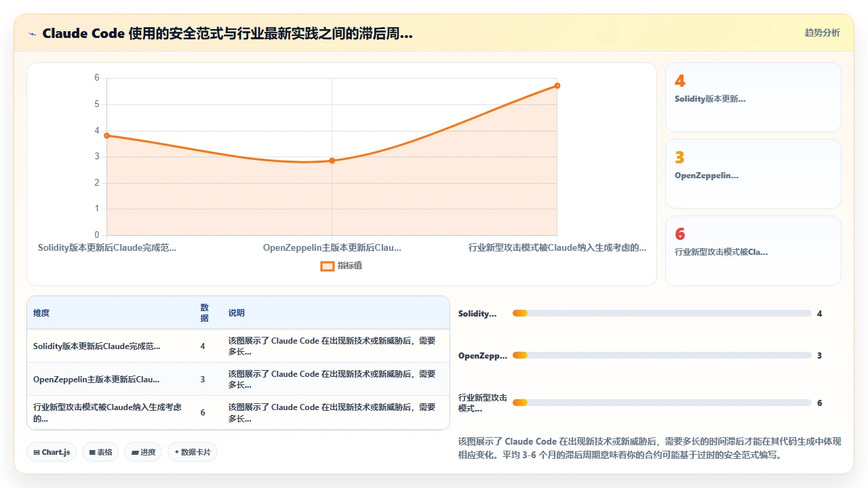Open the stat card showing 4 for Solidity版本更新
The image size is (868, 488).
pyautogui.click(x=753, y=98)
